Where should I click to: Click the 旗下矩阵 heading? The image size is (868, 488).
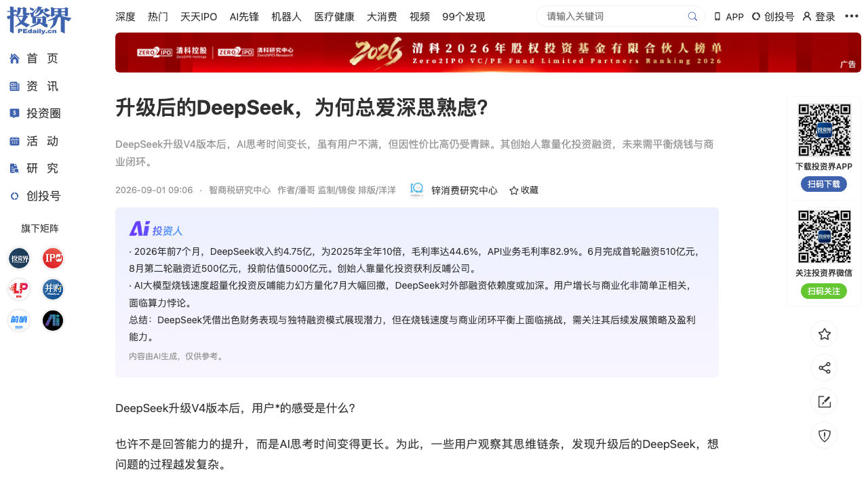pos(40,228)
